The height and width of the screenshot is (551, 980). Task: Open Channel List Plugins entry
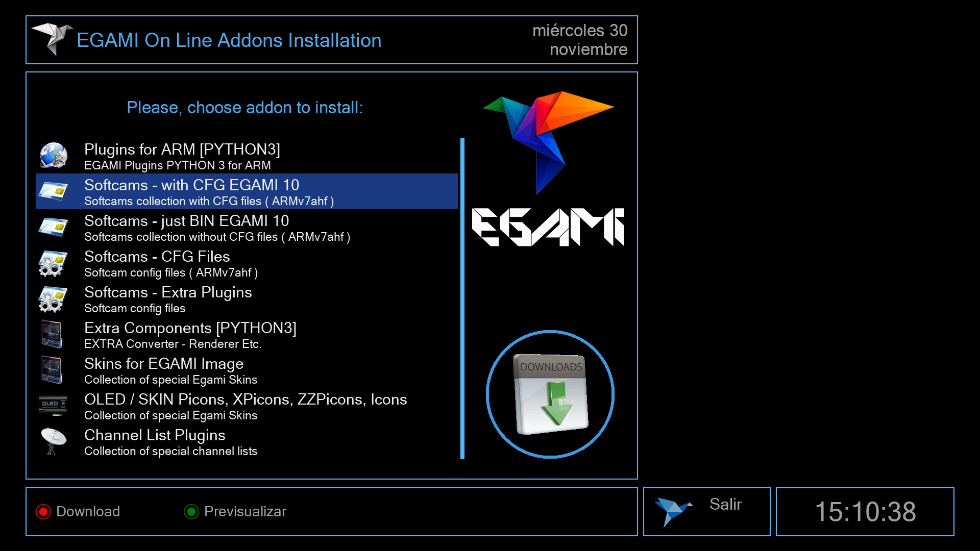coord(154,436)
